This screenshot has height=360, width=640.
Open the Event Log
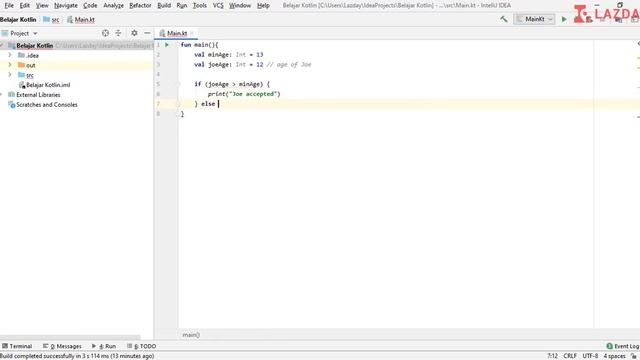pyautogui.click(x=623, y=346)
